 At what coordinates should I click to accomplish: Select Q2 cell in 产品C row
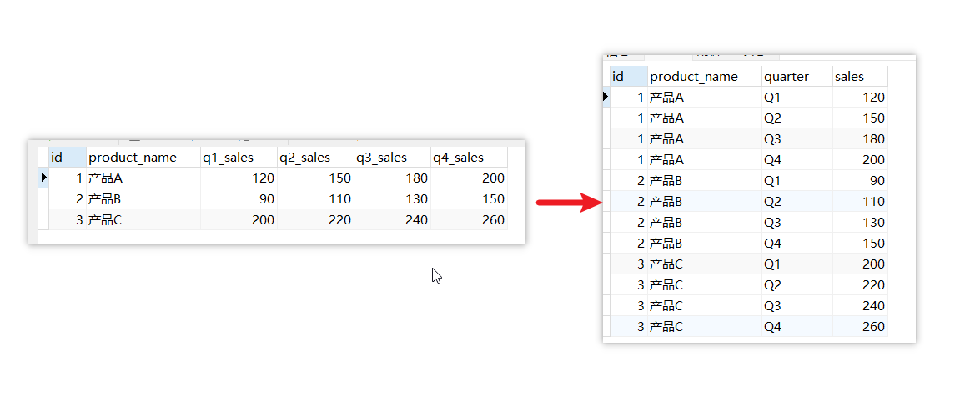point(797,285)
